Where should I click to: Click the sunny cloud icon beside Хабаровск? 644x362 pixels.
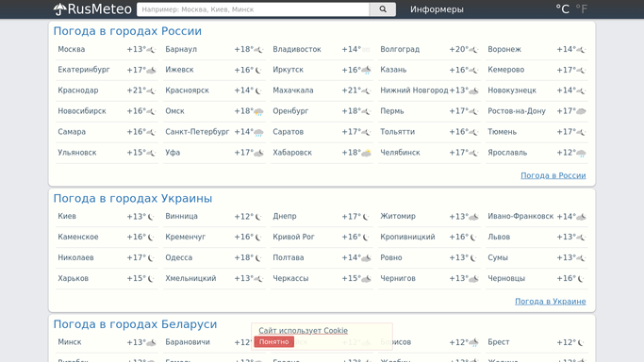(x=366, y=153)
